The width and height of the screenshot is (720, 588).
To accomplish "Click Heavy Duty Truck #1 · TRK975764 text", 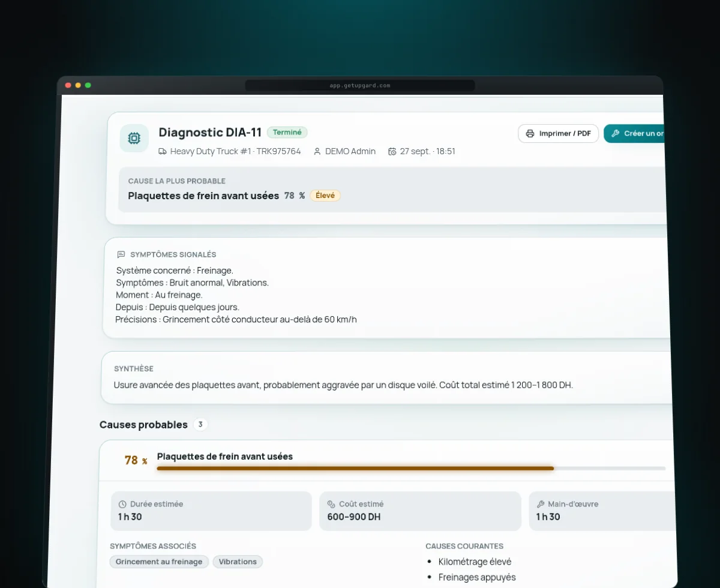I will [235, 151].
